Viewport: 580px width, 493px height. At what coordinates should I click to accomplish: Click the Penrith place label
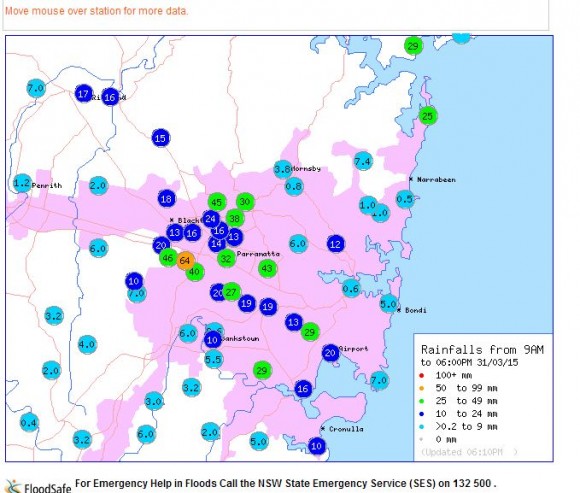[x=47, y=185]
